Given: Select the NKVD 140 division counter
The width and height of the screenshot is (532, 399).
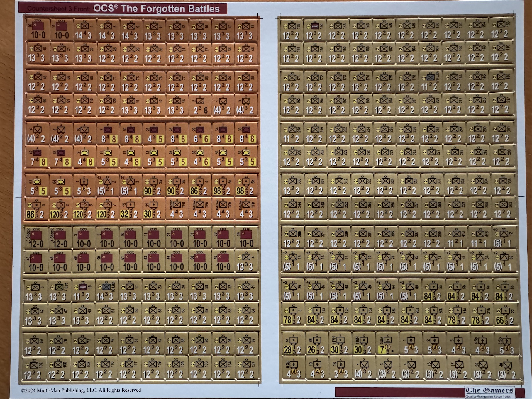Looking at the screenshot, I should (x=314, y=30).
